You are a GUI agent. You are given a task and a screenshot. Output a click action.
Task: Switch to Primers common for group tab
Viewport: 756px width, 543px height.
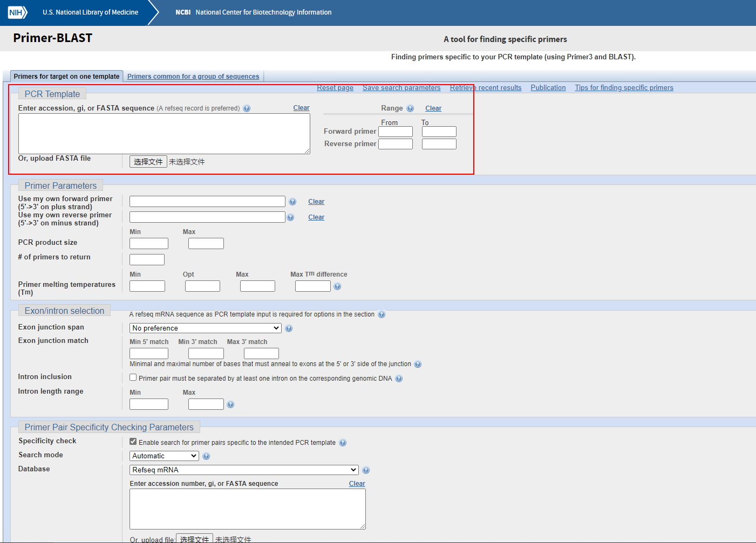(193, 77)
